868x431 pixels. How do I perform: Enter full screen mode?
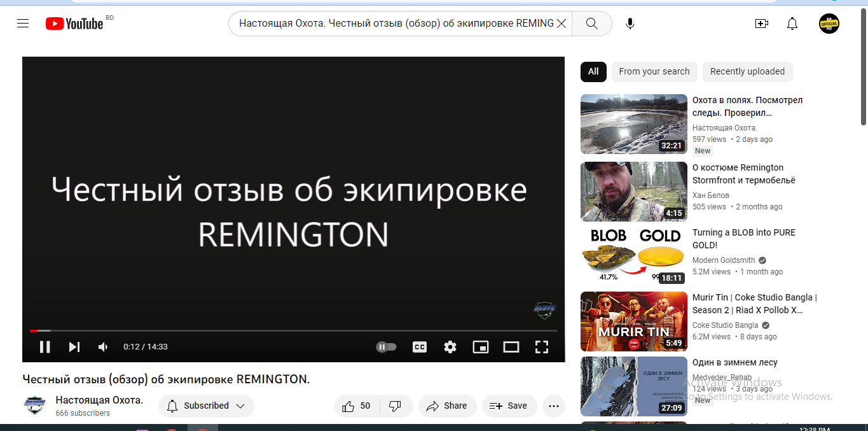(x=542, y=347)
